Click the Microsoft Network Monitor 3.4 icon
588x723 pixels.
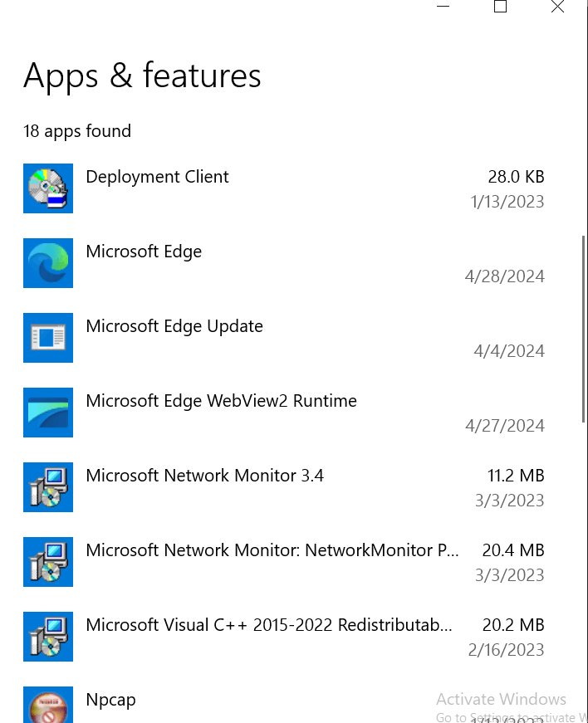(48, 487)
